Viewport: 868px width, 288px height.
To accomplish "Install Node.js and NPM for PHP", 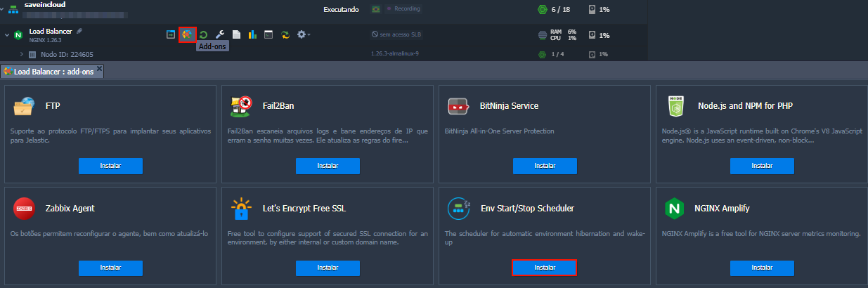I will click(x=762, y=166).
